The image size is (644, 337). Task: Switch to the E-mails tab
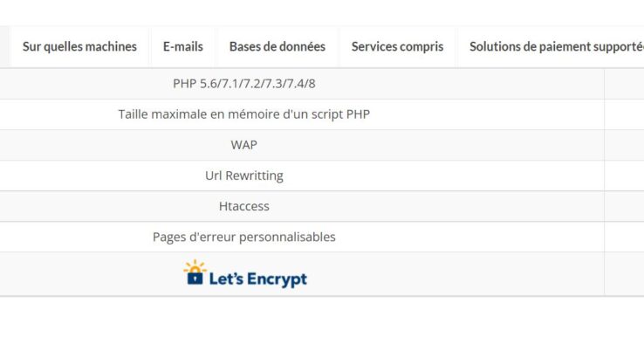(183, 47)
